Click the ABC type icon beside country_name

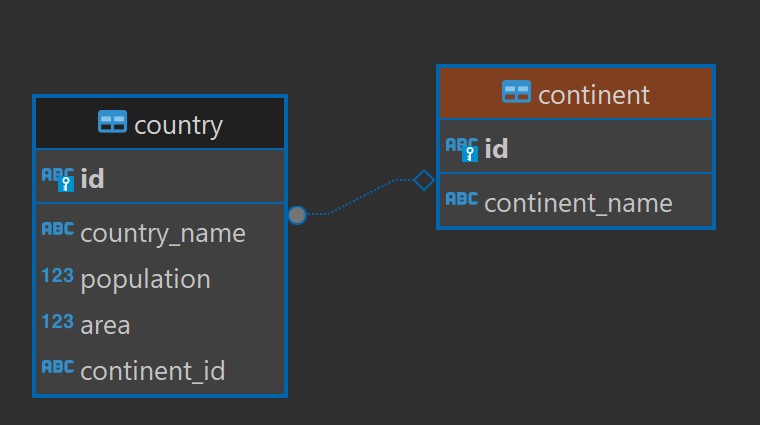(58, 230)
